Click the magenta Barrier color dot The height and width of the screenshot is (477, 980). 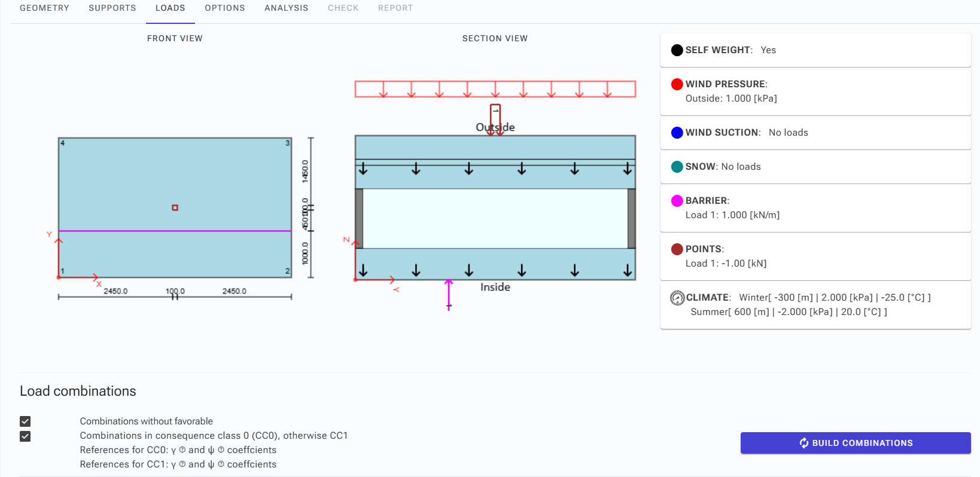(x=677, y=201)
